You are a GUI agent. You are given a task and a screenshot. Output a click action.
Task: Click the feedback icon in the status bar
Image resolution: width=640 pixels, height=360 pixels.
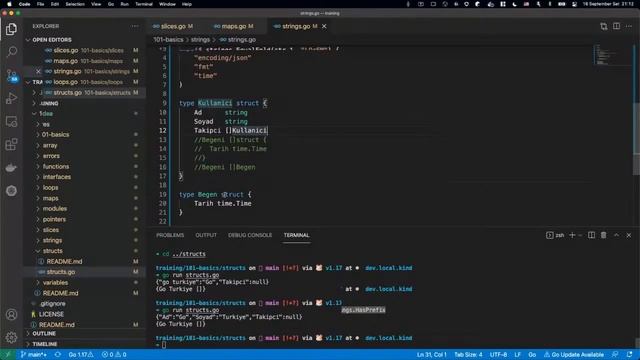point(615,354)
